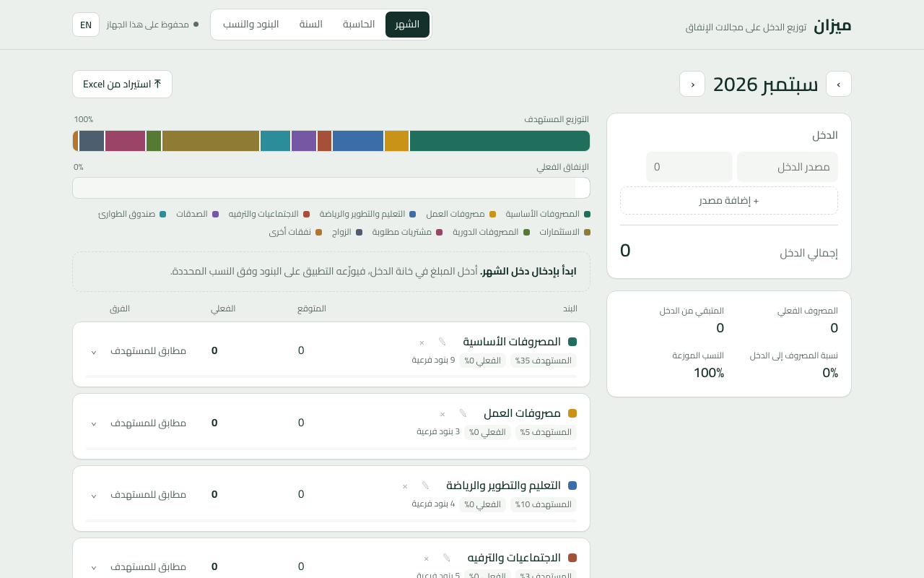Switch language with the EN button

tap(86, 25)
